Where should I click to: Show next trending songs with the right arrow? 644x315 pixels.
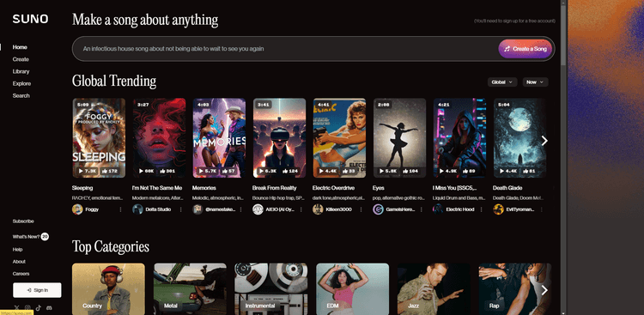tap(544, 141)
